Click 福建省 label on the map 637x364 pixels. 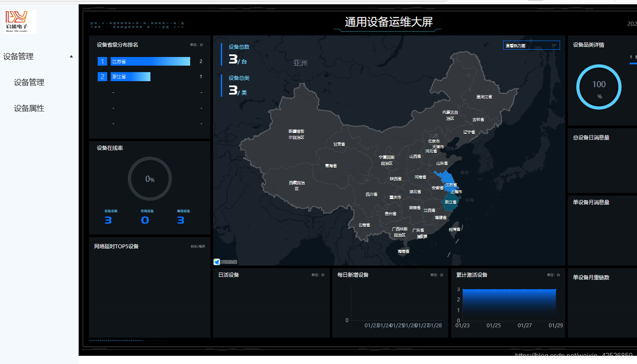(441, 218)
